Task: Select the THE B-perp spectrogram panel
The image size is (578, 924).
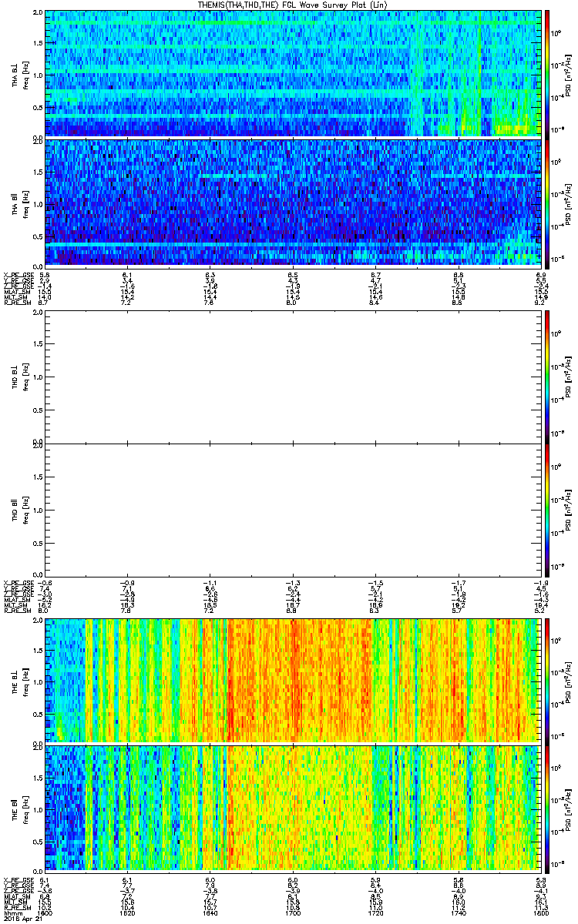Action: (x=291, y=681)
